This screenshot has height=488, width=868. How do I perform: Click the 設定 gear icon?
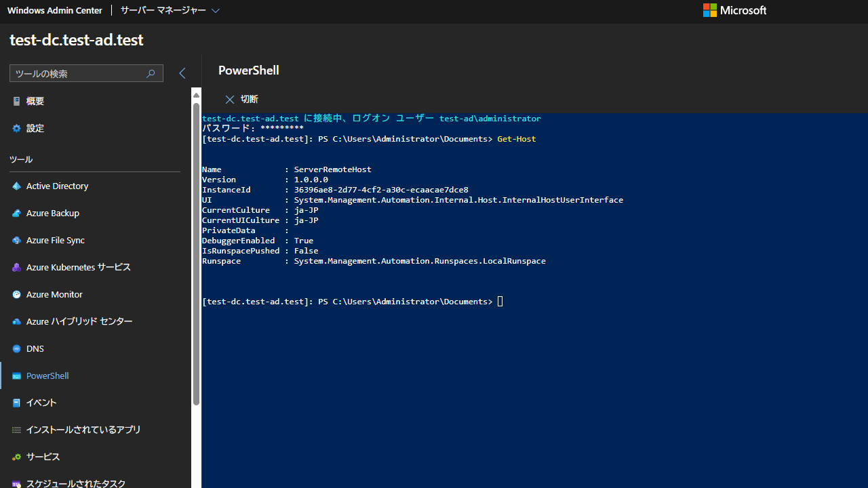[x=16, y=128]
